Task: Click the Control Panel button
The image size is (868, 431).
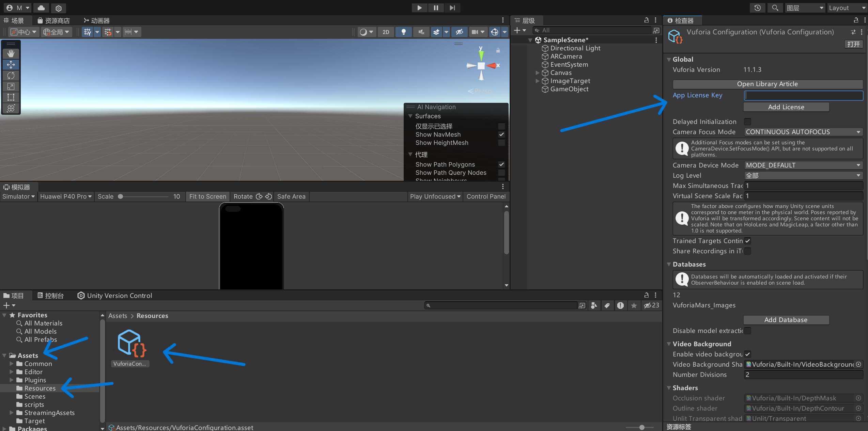Action: [486, 196]
